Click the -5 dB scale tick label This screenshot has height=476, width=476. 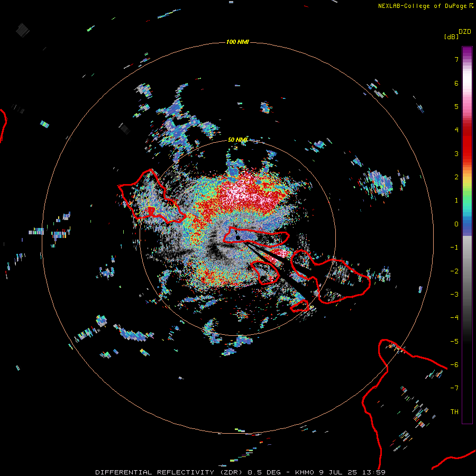click(x=454, y=342)
